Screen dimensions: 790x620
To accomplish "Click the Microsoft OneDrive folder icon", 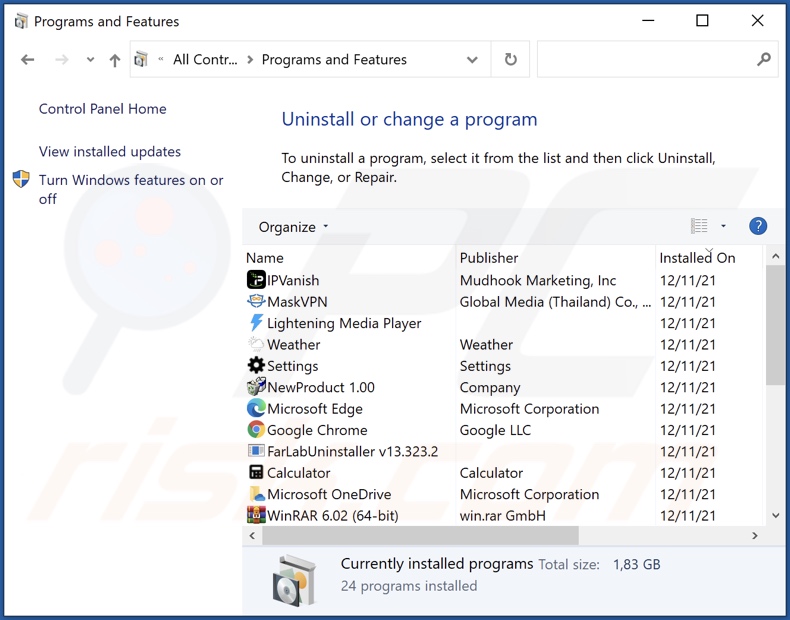I will point(257,494).
